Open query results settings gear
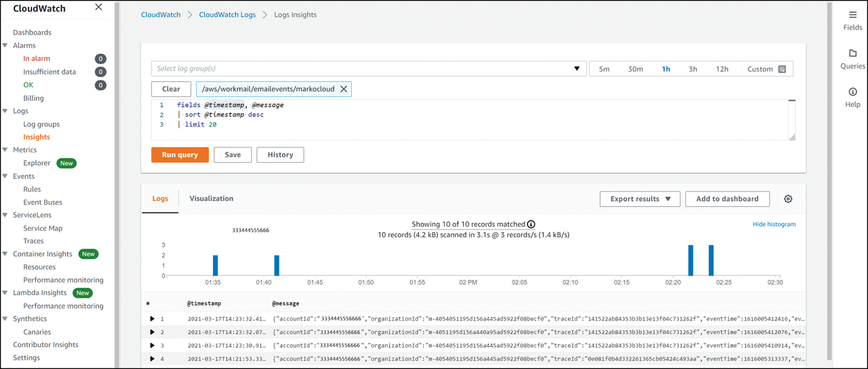 click(x=788, y=199)
